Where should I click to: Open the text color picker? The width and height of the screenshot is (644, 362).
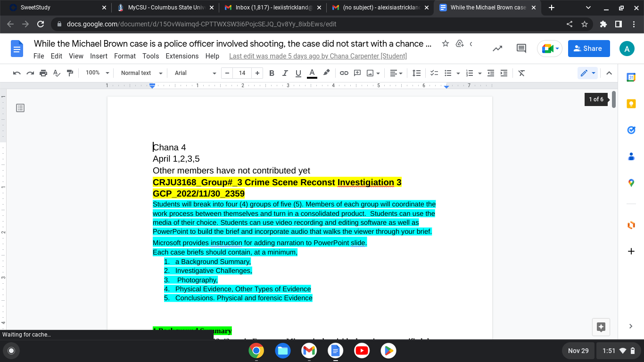(x=312, y=73)
